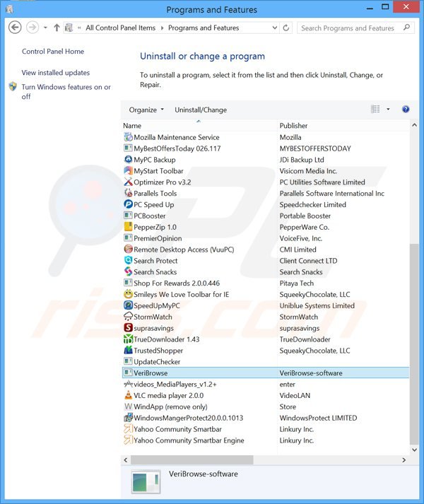Click the suprasavings S icon
The width and height of the screenshot is (424, 504).
pyautogui.click(x=128, y=328)
